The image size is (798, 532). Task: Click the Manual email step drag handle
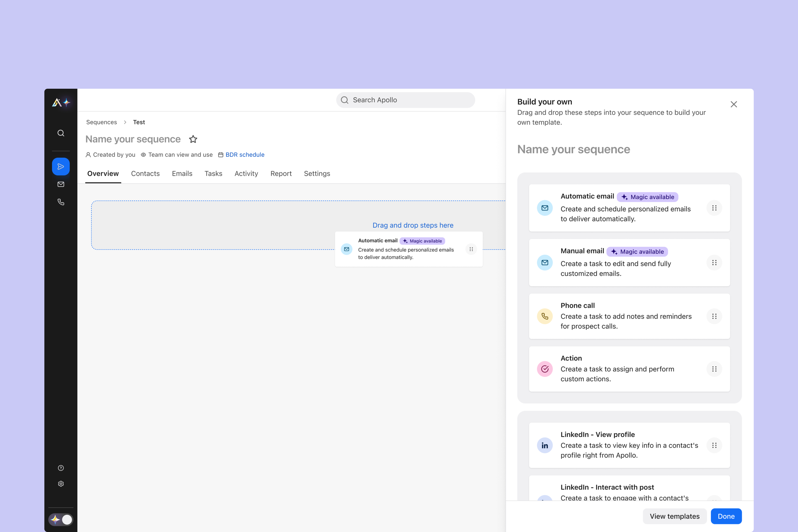pos(714,263)
